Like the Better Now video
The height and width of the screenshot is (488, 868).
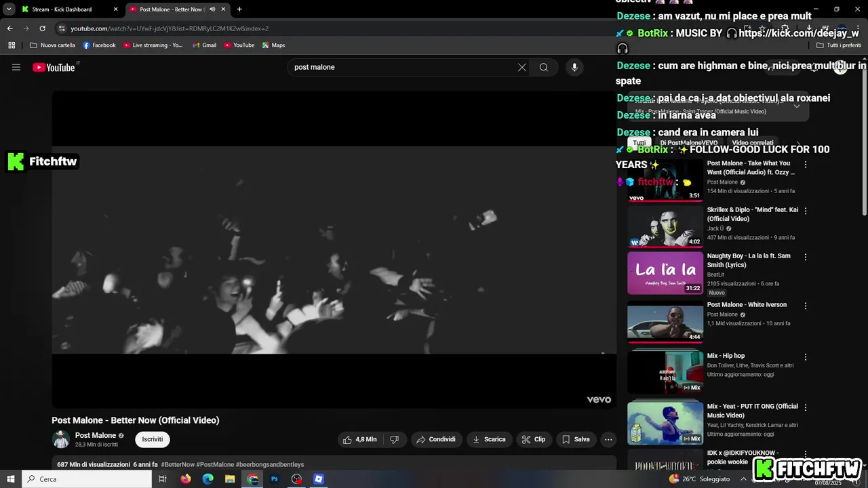[x=359, y=439]
